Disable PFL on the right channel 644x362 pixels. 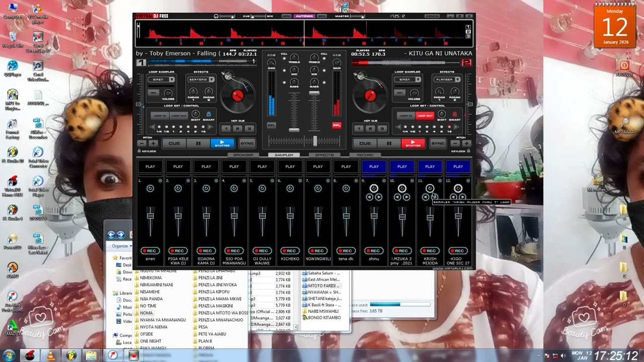click(337, 125)
